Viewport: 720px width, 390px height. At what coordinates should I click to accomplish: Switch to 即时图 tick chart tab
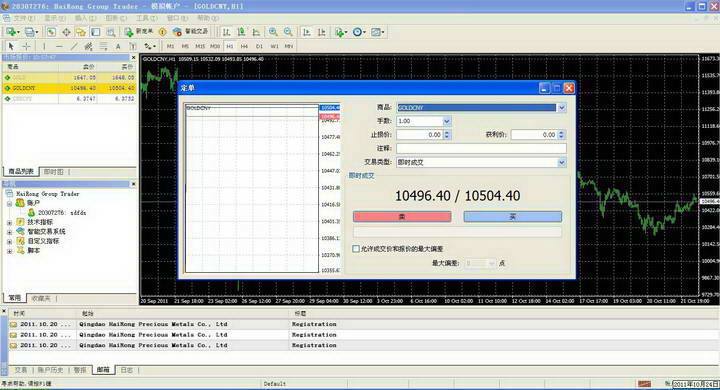53,172
